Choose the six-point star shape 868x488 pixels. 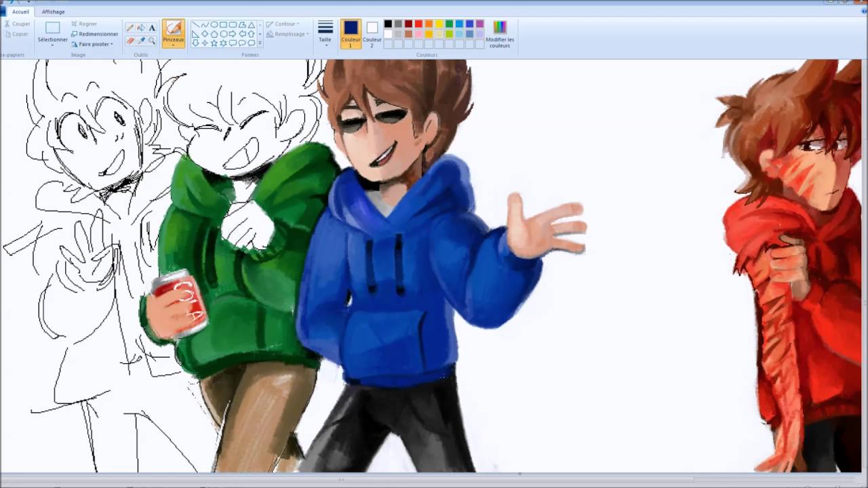[x=223, y=43]
